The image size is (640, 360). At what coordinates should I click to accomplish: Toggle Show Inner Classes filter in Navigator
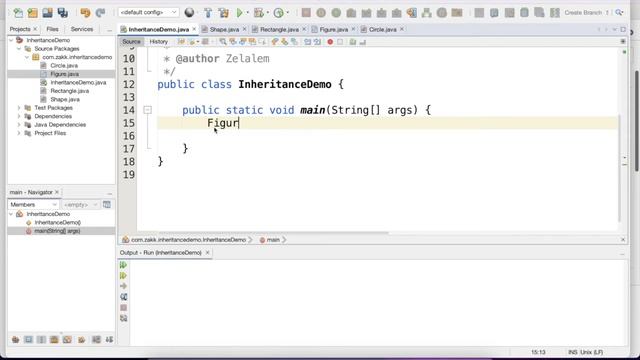coord(67,340)
